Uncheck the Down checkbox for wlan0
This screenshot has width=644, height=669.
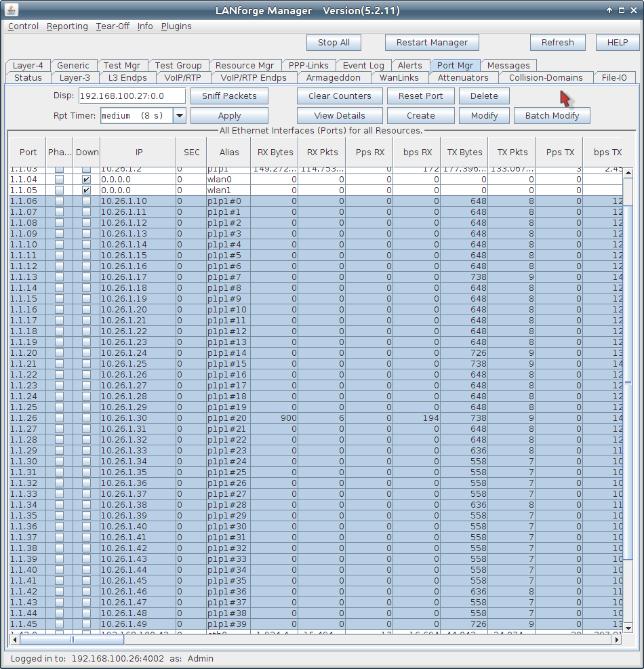86,180
